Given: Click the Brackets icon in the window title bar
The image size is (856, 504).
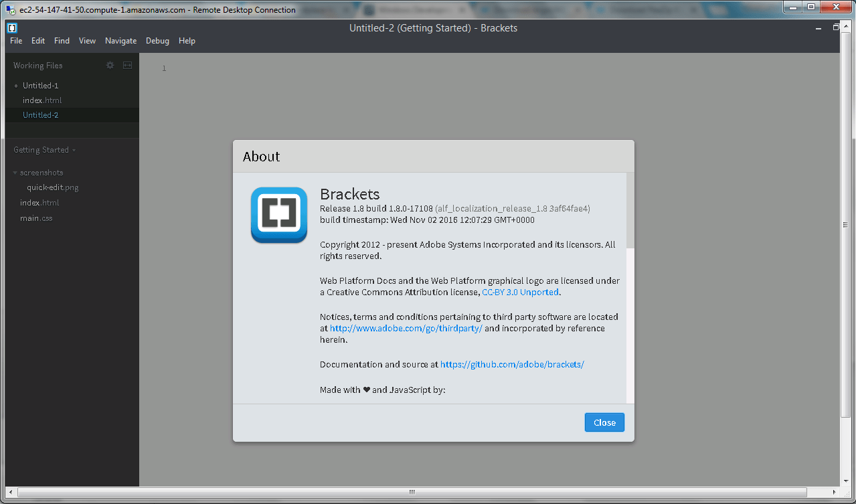Looking at the screenshot, I should [x=11, y=27].
